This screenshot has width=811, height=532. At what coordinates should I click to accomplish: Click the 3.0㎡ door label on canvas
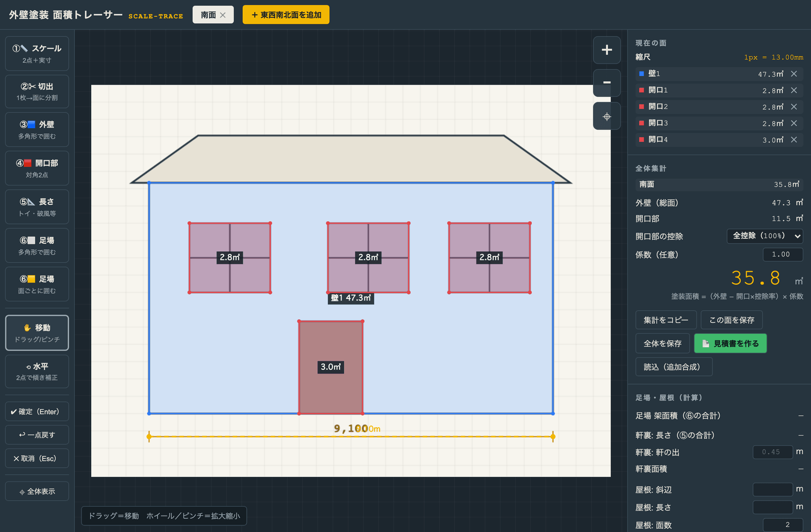[330, 367]
